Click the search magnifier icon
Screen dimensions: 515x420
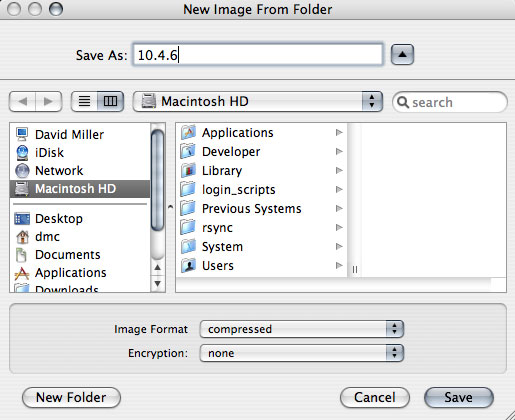[403, 102]
